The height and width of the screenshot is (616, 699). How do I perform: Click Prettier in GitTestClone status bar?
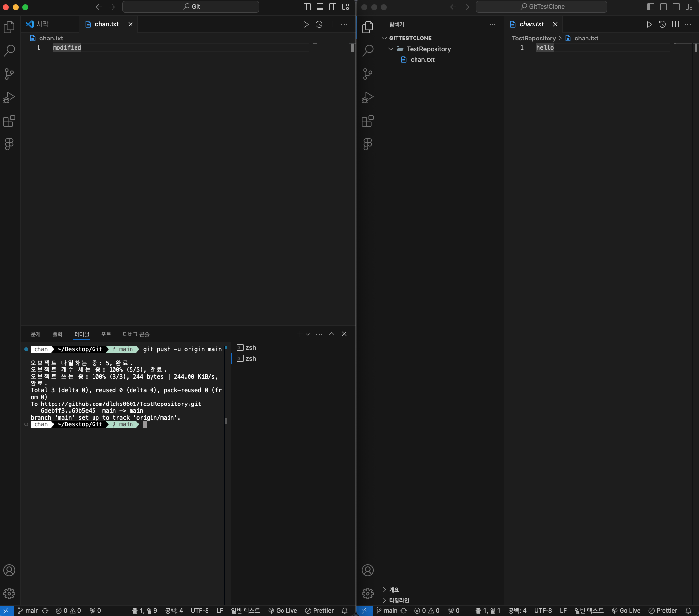coord(662,611)
